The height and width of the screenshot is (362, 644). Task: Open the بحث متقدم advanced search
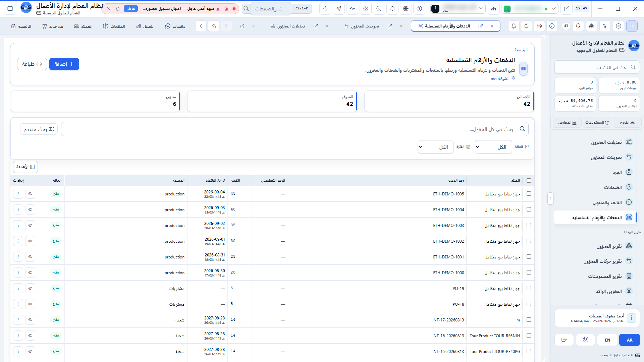coord(39,129)
